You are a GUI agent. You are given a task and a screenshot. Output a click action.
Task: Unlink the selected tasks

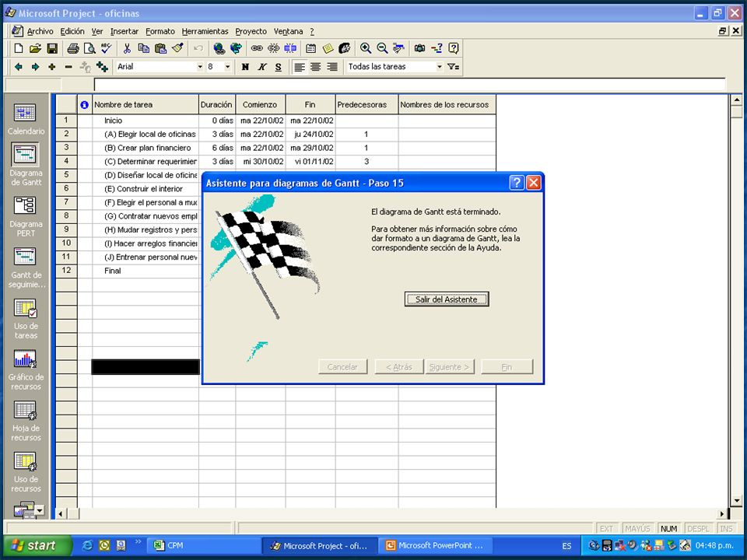point(273,48)
